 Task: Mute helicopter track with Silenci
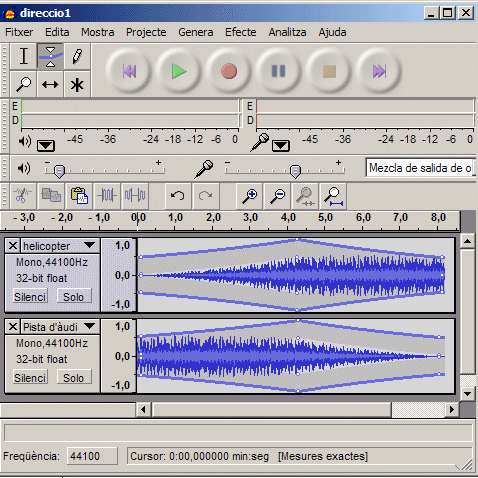[30, 296]
